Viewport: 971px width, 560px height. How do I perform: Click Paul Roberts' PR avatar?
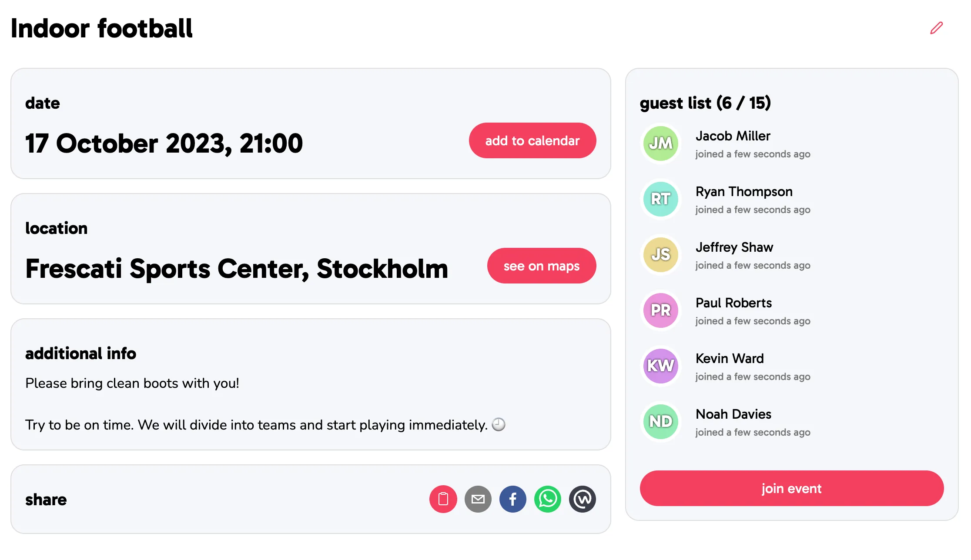(x=660, y=310)
